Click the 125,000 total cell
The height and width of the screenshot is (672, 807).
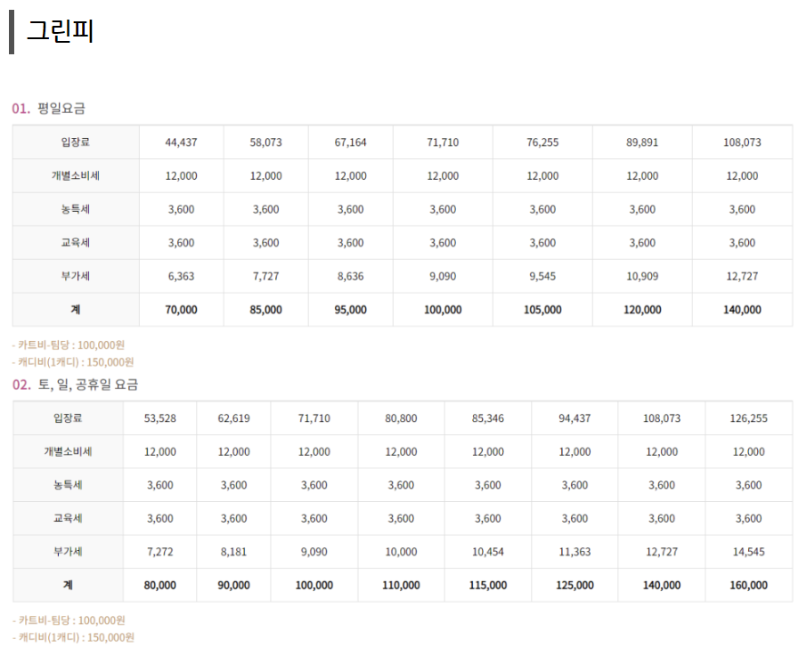[575, 585]
